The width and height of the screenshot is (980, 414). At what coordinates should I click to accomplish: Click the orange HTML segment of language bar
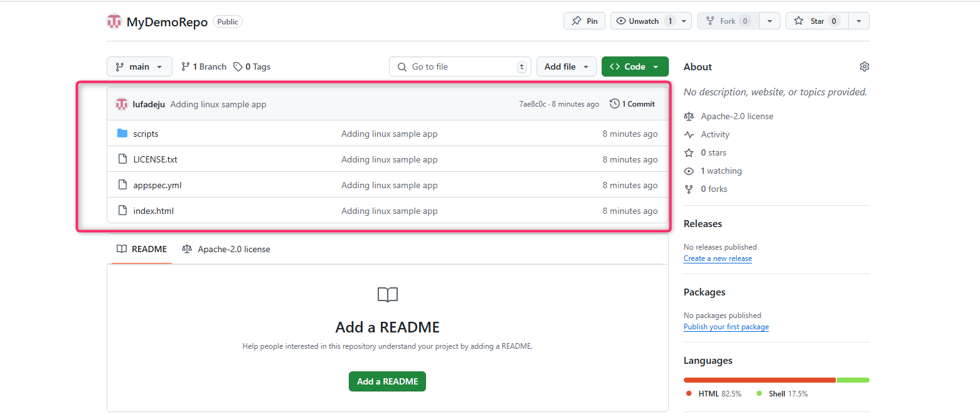click(x=759, y=380)
